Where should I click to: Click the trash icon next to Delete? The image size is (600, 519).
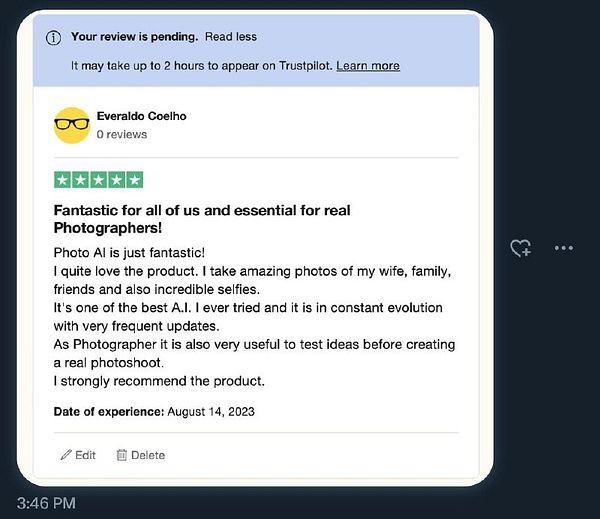click(x=122, y=455)
